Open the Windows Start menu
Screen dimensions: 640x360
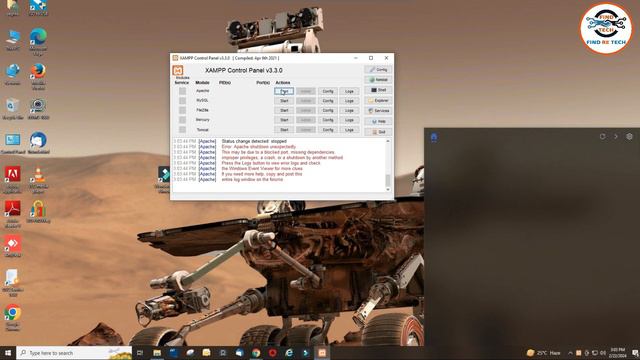8,353
